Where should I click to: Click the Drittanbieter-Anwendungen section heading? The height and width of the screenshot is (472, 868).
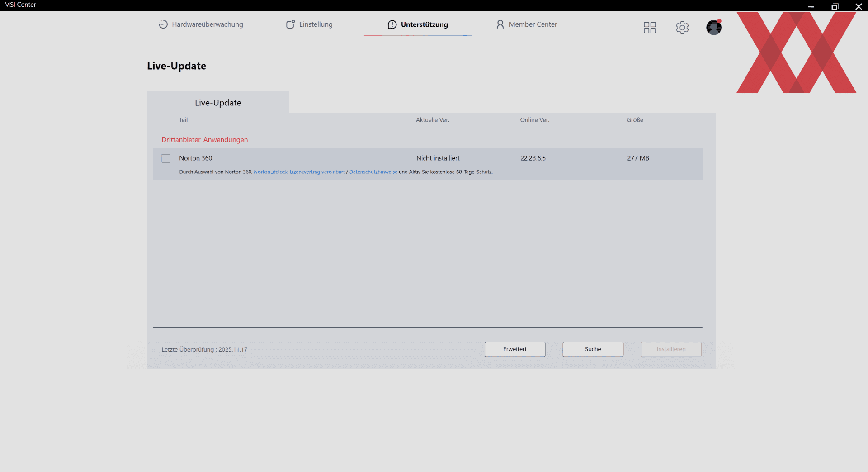click(x=205, y=140)
